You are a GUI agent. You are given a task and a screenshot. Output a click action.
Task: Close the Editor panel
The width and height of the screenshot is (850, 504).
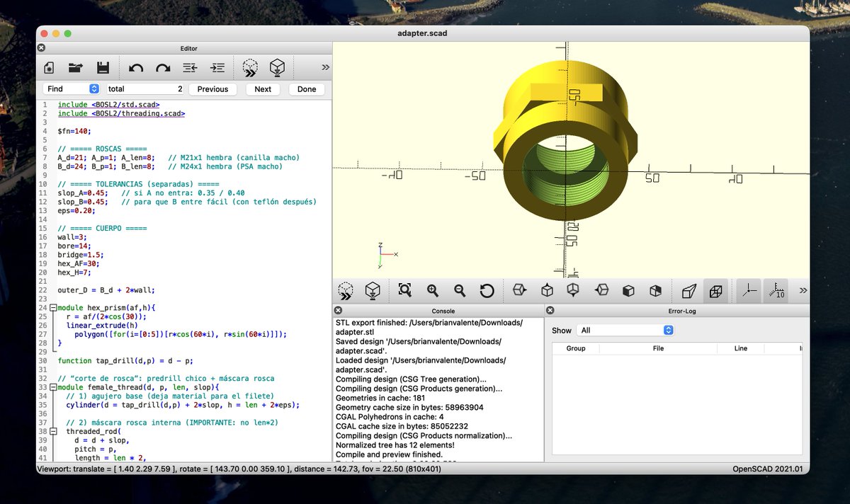(41, 48)
